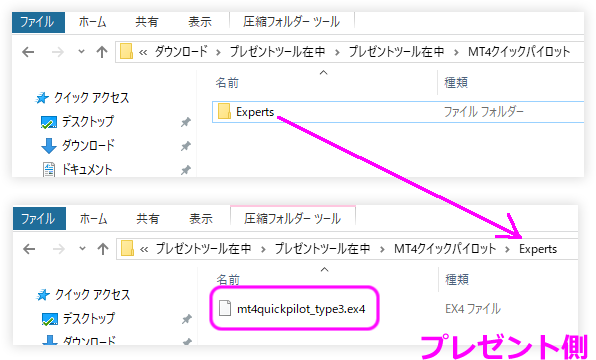Select the Experts folder row
The width and height of the screenshot is (596, 360).
[x=398, y=112]
